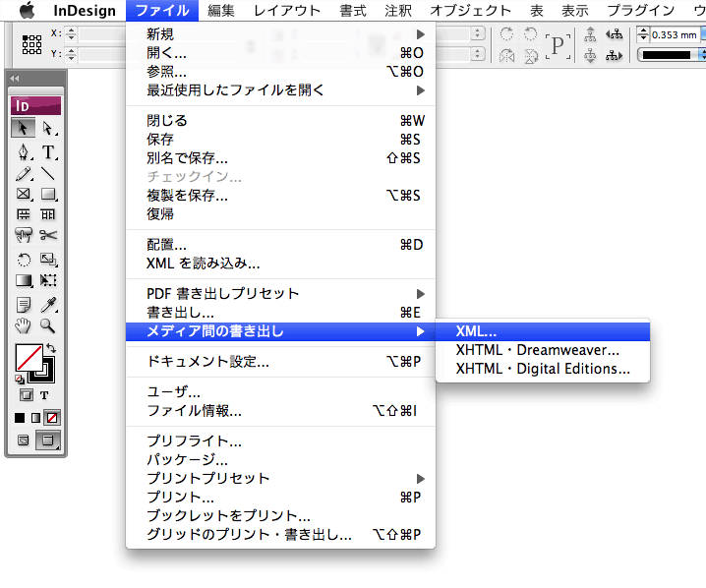Click the default fill and stroke icon

point(19,380)
